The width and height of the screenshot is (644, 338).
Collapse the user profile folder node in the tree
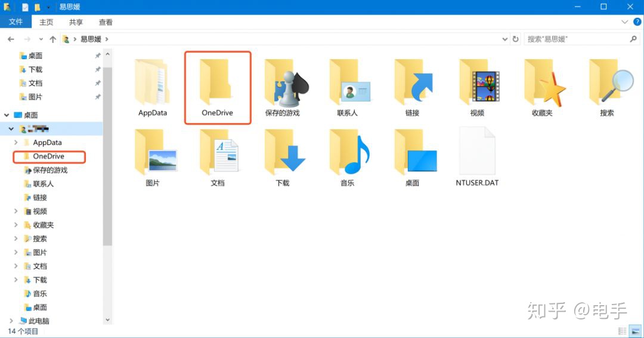[x=11, y=129]
